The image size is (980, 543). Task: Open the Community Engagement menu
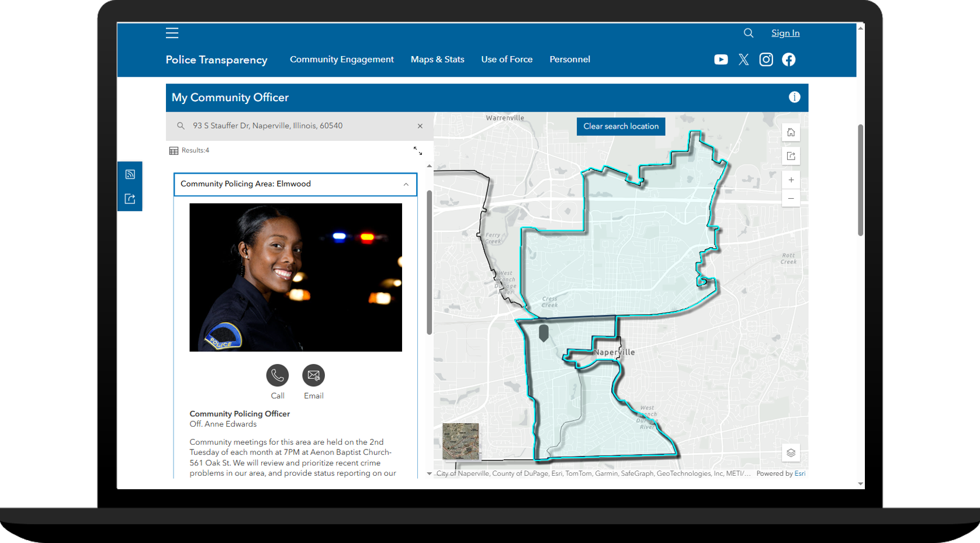point(342,60)
